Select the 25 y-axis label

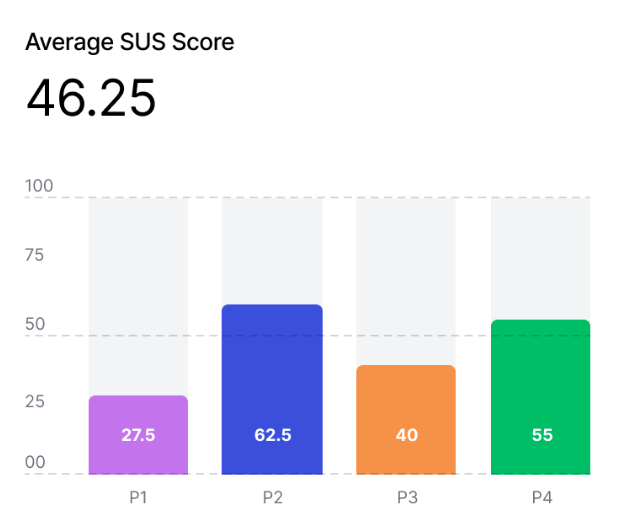click(35, 402)
